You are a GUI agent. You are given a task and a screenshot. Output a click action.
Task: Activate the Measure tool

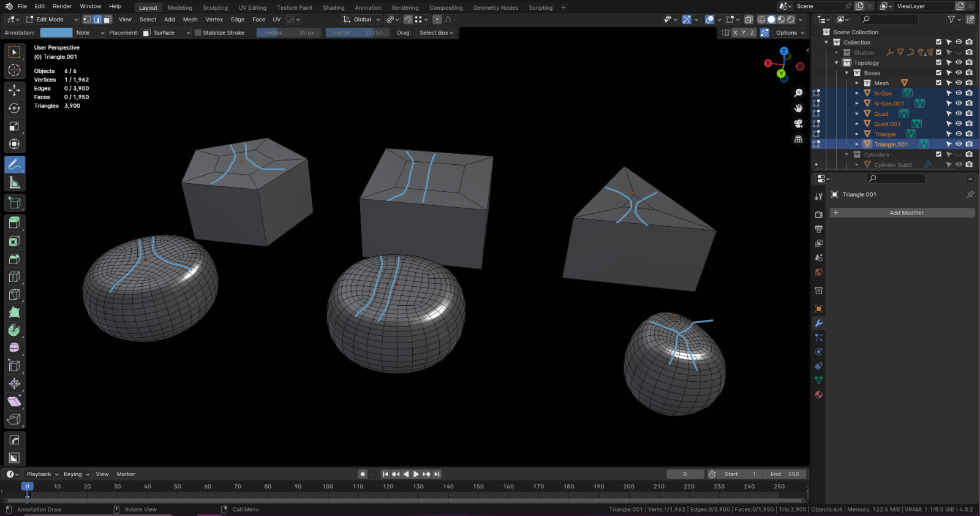point(15,183)
